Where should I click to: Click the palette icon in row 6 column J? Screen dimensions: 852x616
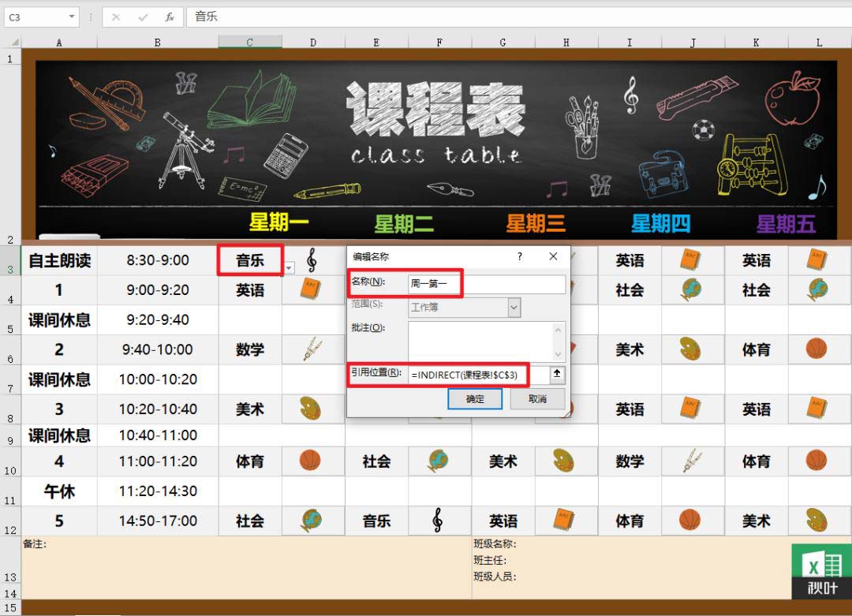690,349
